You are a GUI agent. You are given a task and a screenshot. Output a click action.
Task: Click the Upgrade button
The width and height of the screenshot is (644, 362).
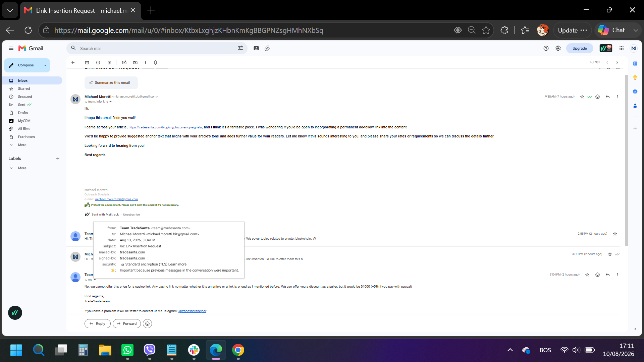(x=580, y=48)
